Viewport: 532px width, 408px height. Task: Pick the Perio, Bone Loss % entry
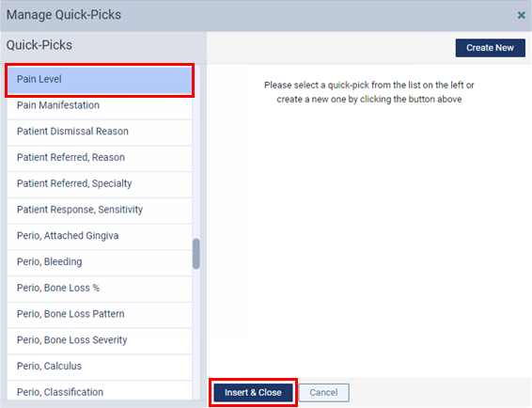click(100, 289)
